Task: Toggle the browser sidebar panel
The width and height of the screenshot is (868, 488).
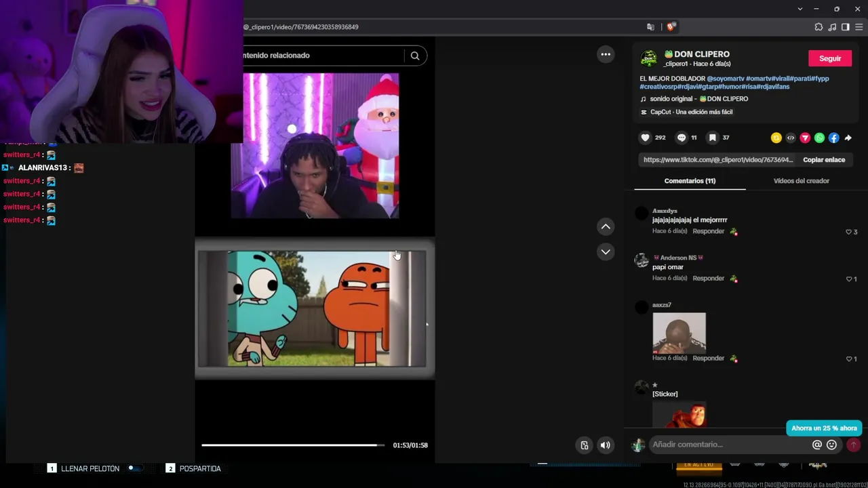Action: [846, 27]
